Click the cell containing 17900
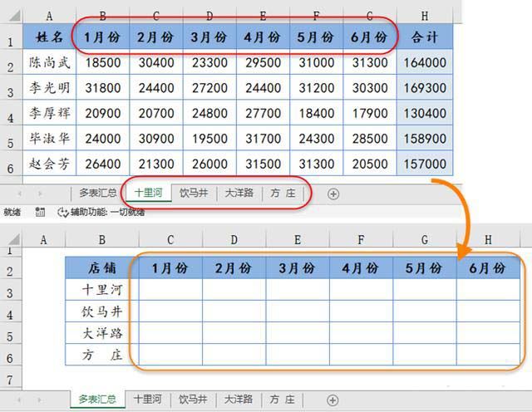This screenshot has width=532, height=412. click(370, 113)
